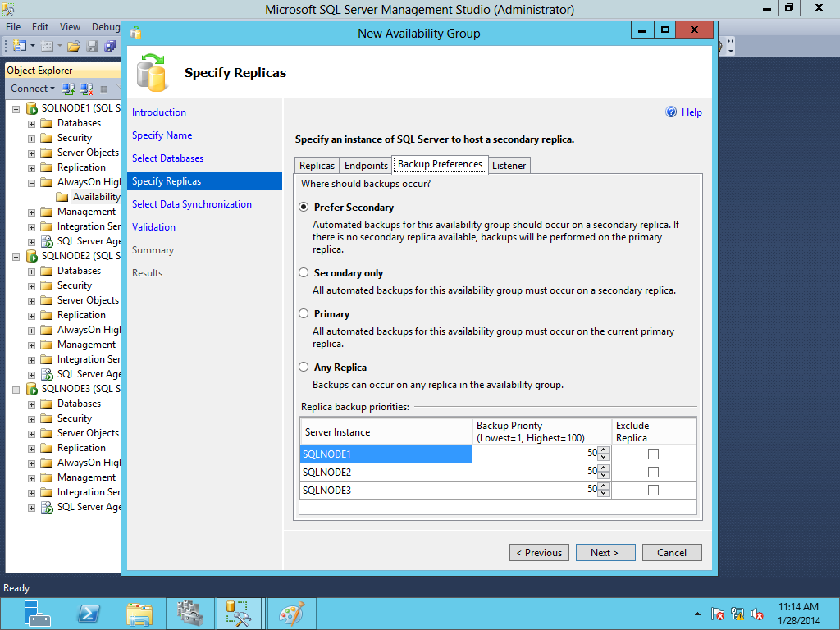The width and height of the screenshot is (840, 630).
Task: Open PowerShell from the taskbar
Action: 89,614
